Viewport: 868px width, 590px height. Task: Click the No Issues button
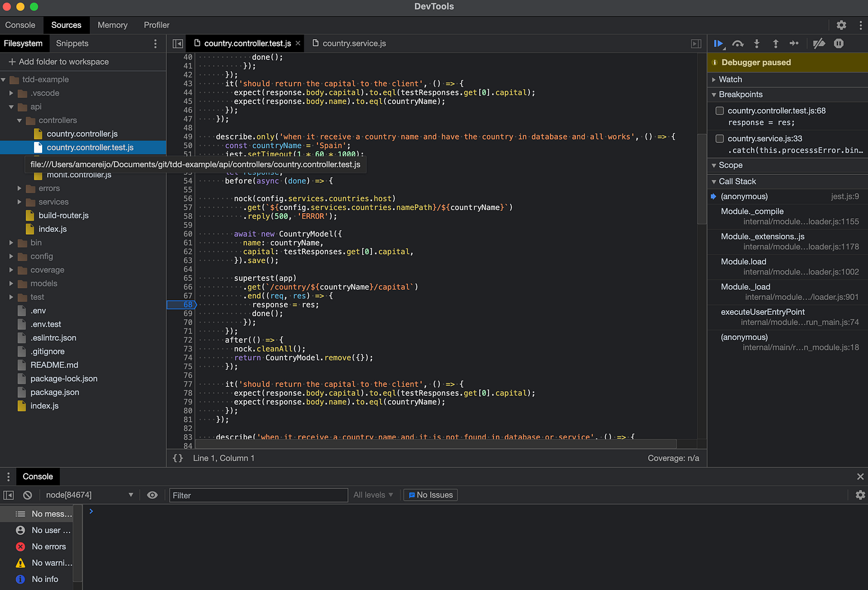coord(430,495)
